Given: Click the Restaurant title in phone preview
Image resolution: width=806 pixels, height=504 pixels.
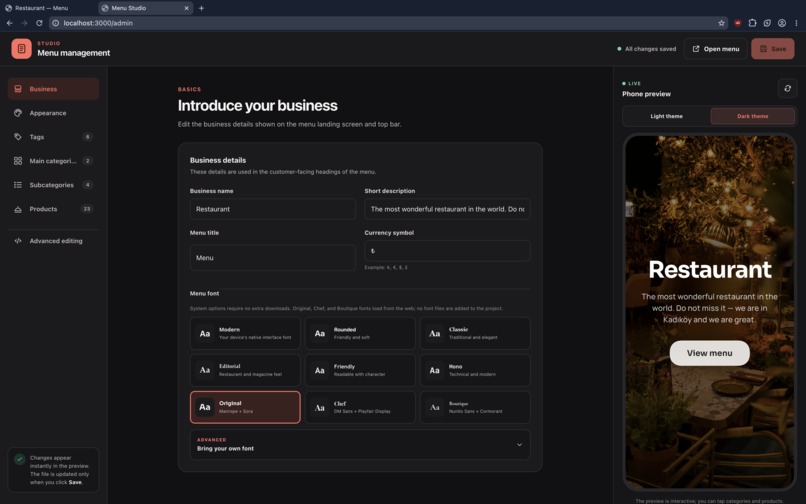Looking at the screenshot, I should pyautogui.click(x=710, y=269).
